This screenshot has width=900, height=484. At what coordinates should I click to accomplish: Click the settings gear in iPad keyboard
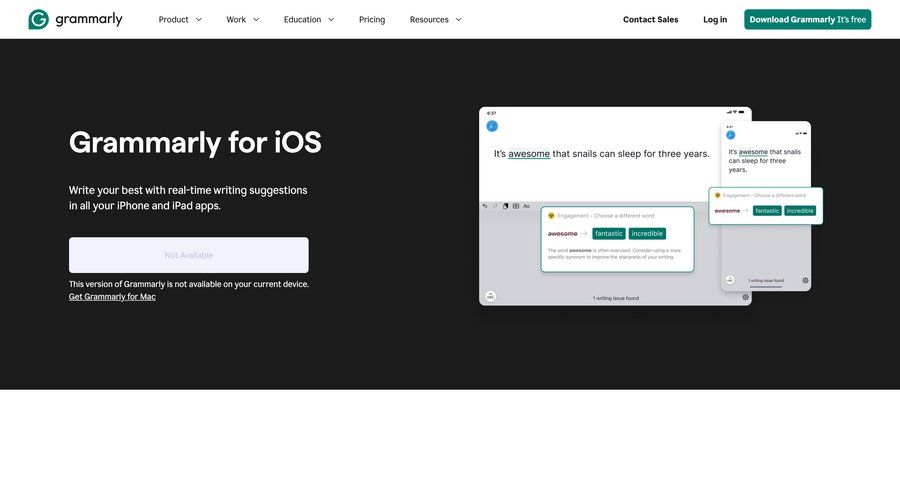coord(745,297)
